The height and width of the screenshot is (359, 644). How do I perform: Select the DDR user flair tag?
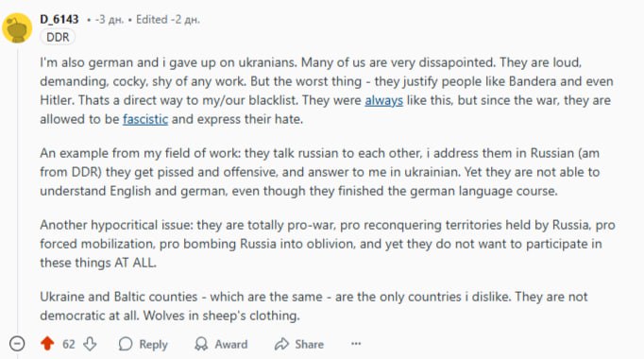58,37
